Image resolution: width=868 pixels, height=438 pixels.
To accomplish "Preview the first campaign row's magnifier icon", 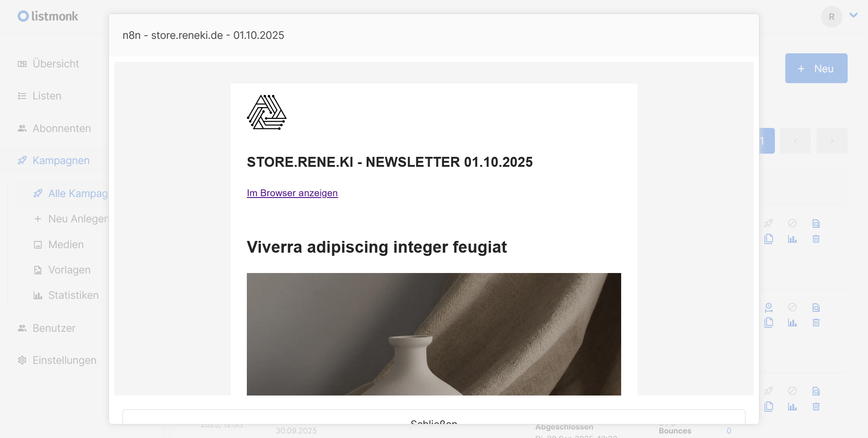I will click(816, 223).
